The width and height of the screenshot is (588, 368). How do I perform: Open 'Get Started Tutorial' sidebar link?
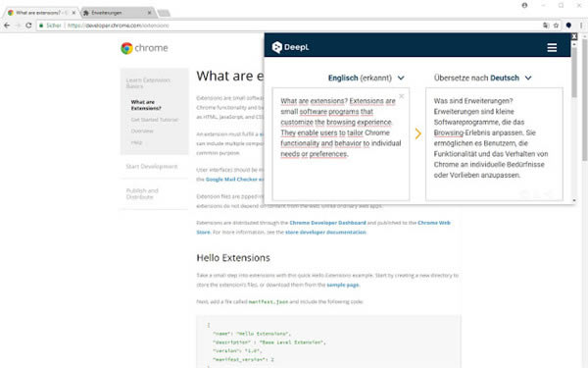(155, 120)
